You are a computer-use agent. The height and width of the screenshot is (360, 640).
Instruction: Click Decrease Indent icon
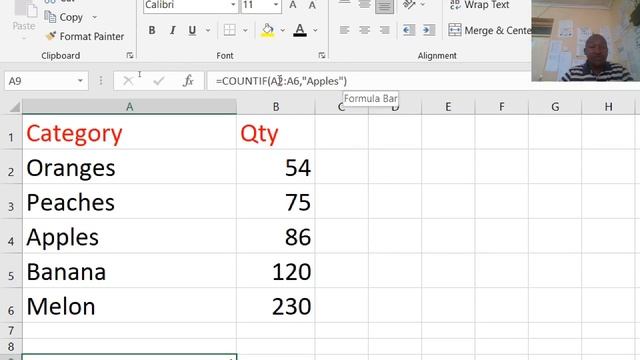point(409,30)
